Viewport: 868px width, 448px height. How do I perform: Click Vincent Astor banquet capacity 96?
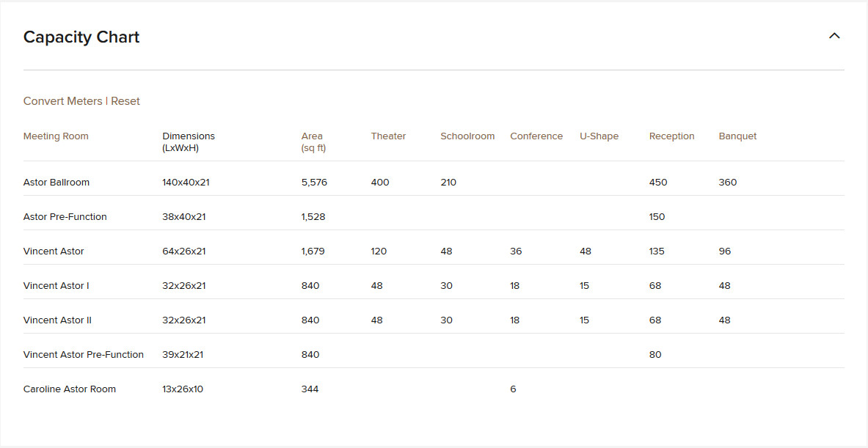(725, 251)
